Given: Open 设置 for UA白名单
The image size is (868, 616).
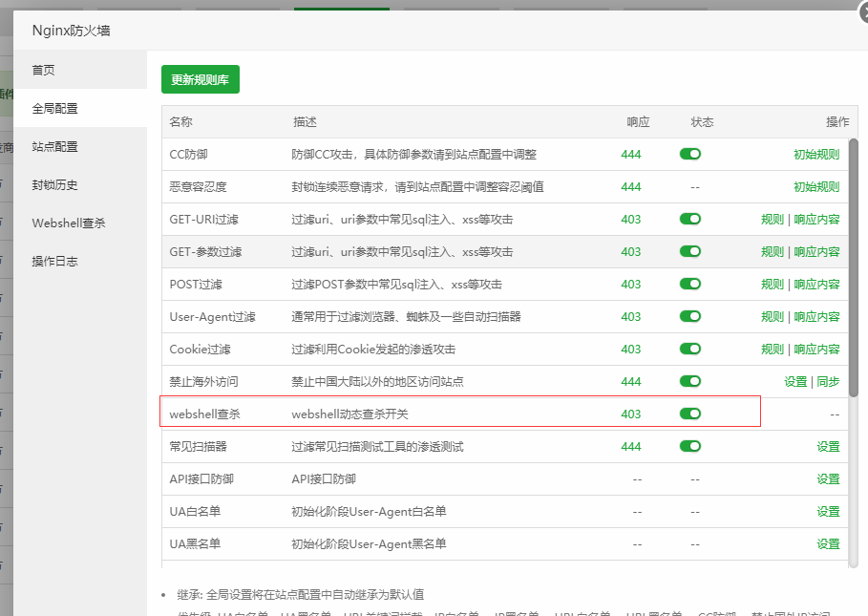Looking at the screenshot, I should point(828,511).
